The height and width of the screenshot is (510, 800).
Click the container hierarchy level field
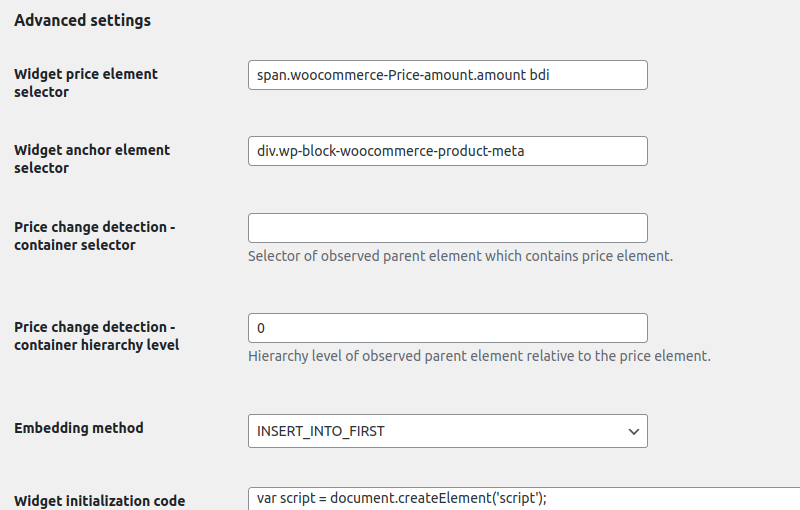tap(447, 328)
